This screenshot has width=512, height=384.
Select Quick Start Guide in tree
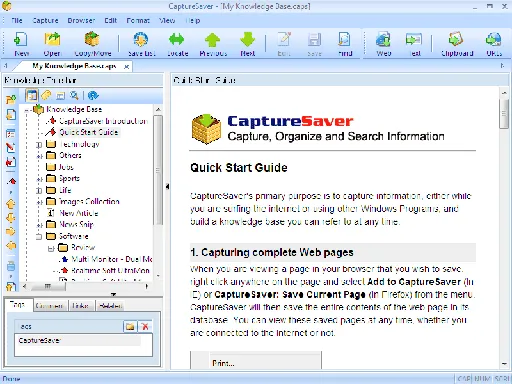point(89,132)
